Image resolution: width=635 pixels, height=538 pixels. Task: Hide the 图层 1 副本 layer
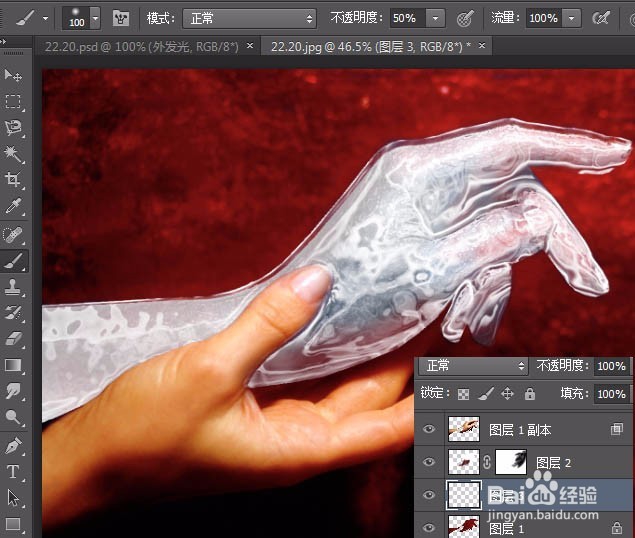(x=429, y=429)
